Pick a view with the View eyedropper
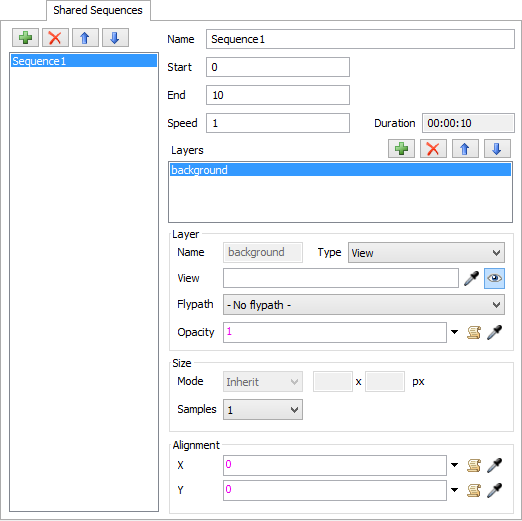522x521 pixels. tap(471, 278)
